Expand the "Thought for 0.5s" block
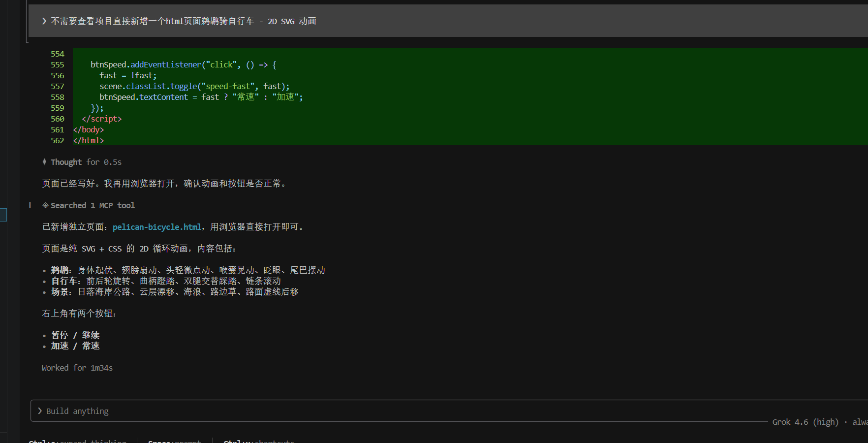Screen dimensions: 868x443 click(x=82, y=162)
